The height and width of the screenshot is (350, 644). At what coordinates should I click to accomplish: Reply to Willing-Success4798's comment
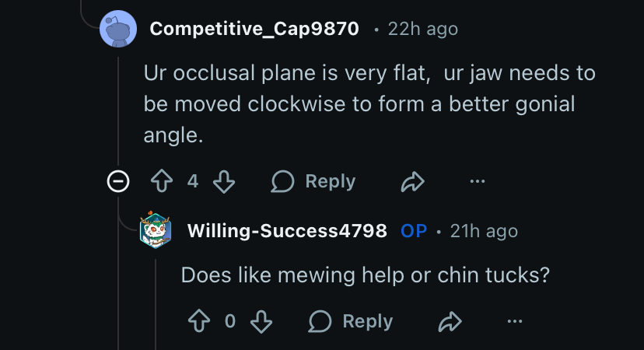351,321
